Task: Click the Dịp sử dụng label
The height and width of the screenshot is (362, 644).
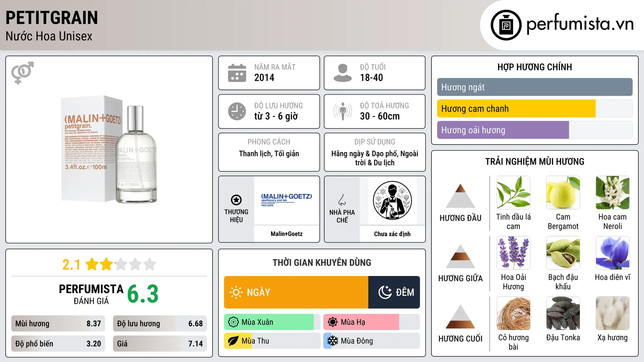Action: 375,142
